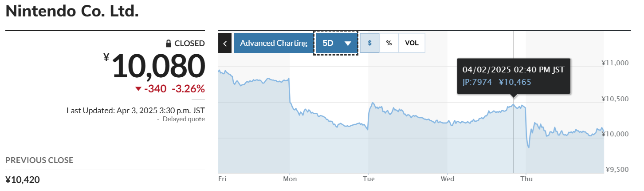Click the red down triangle change indicator

pyautogui.click(x=138, y=89)
